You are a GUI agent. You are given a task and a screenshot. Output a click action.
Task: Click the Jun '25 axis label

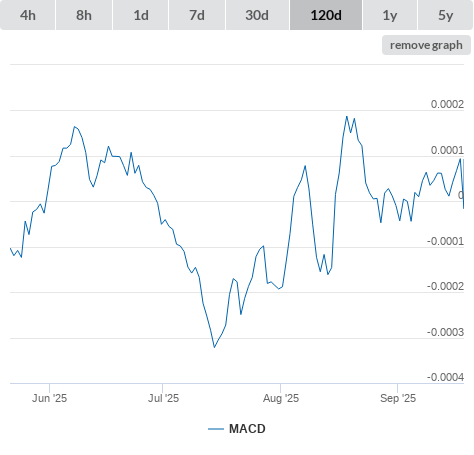click(49, 398)
